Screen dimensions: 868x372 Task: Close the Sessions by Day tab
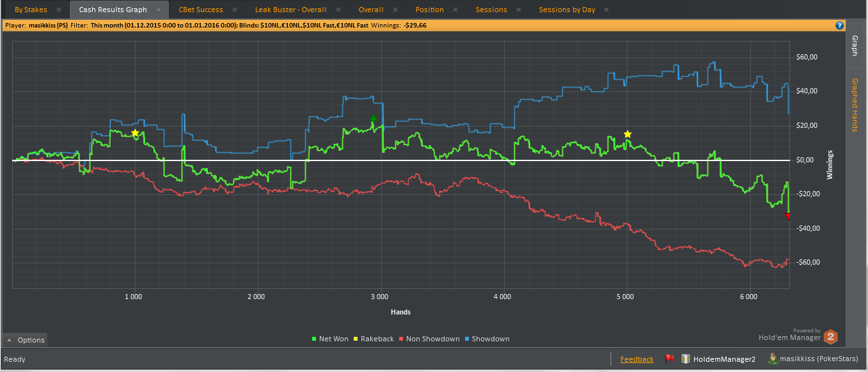[x=606, y=10]
